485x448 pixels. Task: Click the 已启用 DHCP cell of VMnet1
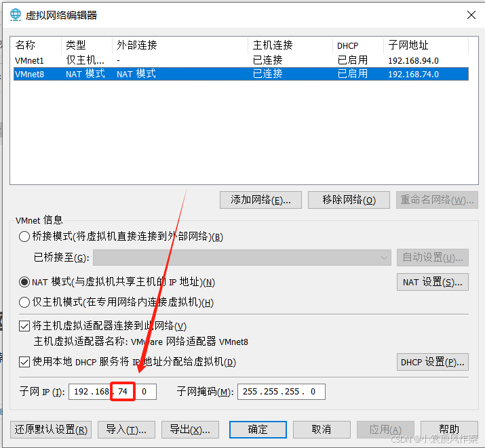coord(352,60)
